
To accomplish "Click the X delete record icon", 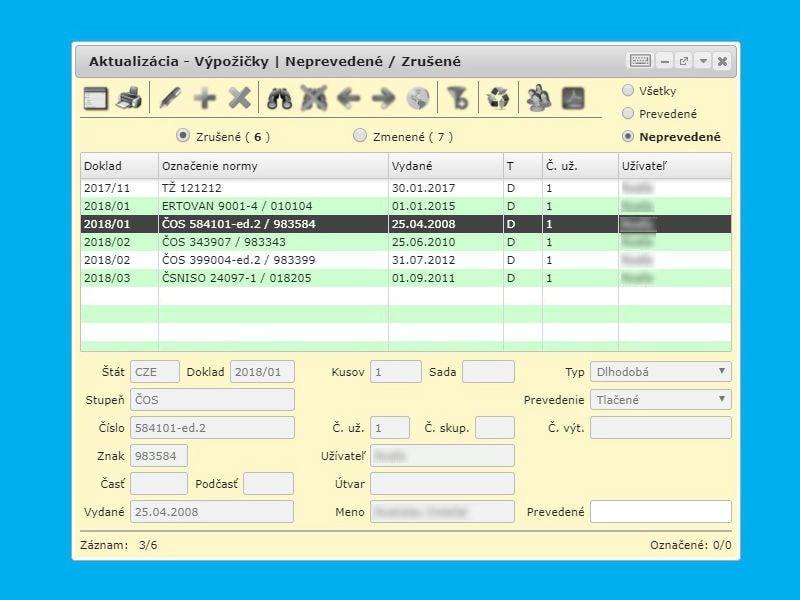I will pos(239,98).
